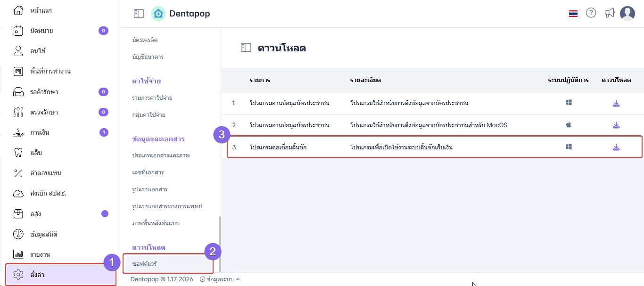Click Windows OS icon in row 1

click(x=569, y=102)
